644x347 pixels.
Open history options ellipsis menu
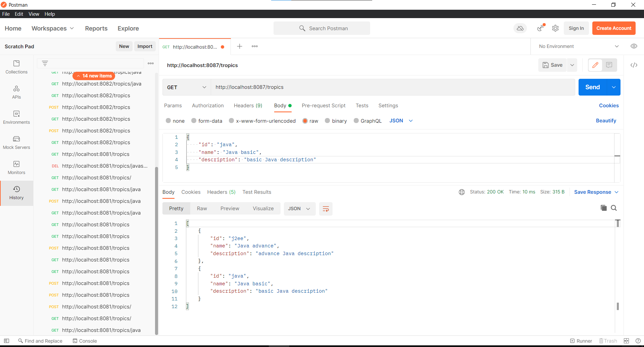tap(151, 63)
